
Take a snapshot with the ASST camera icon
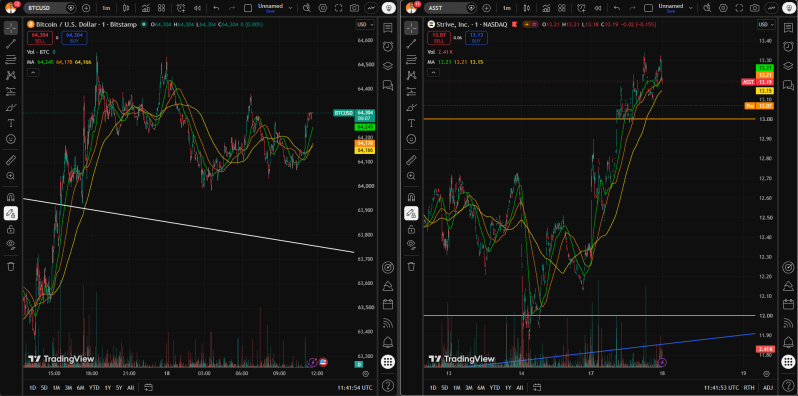click(755, 8)
